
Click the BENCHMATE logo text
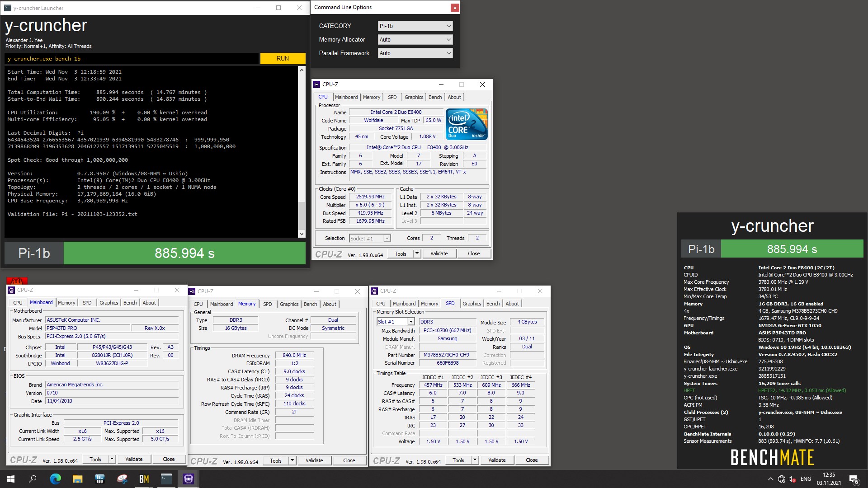(772, 457)
